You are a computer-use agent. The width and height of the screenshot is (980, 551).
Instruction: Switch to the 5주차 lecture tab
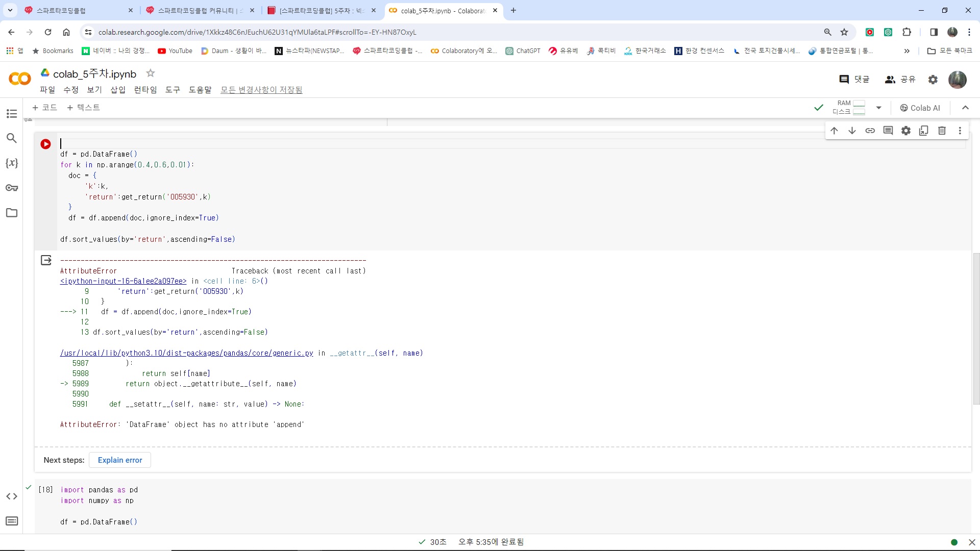tap(322, 10)
